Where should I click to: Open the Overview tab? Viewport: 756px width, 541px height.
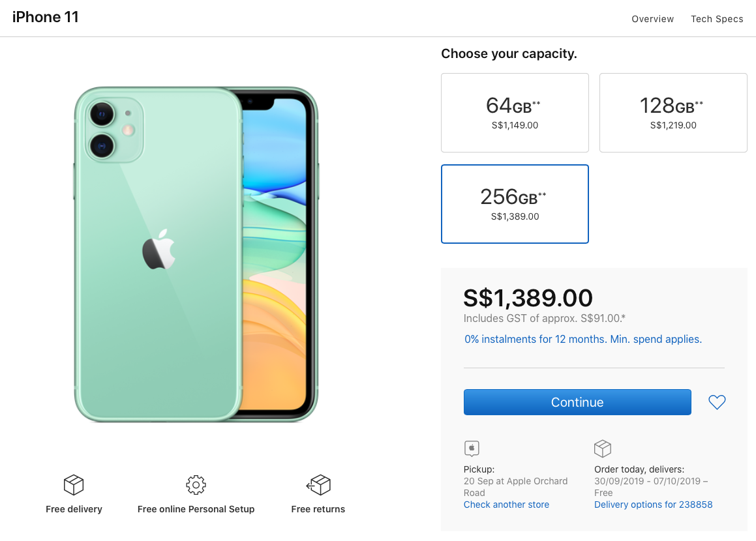[652, 19]
